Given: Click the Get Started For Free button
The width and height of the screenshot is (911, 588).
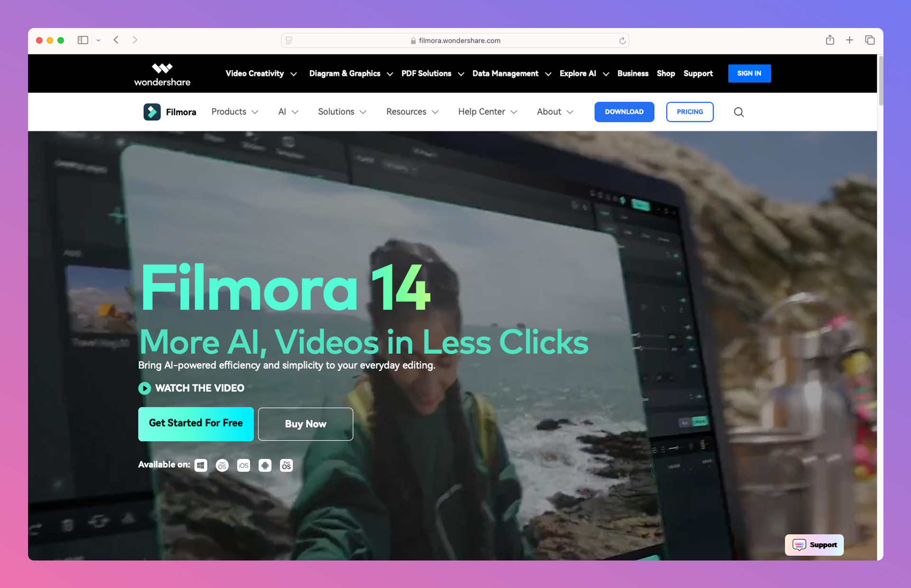Looking at the screenshot, I should click(195, 423).
